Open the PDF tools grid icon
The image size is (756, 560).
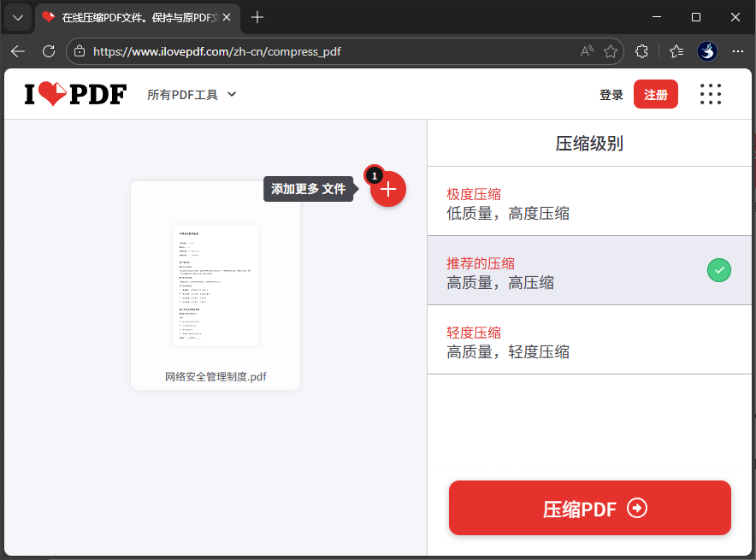[x=711, y=94]
